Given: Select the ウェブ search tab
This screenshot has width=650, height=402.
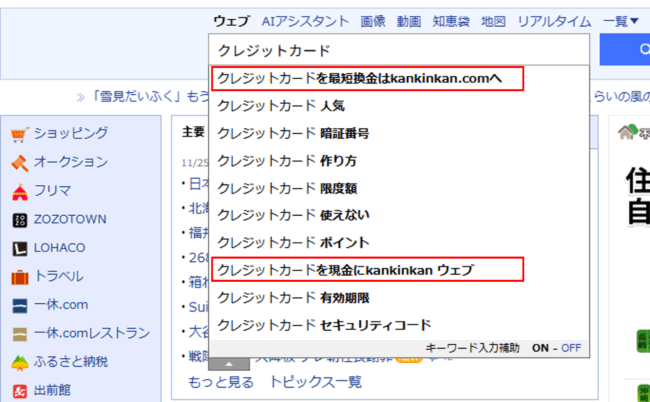Looking at the screenshot, I should click(x=232, y=21).
